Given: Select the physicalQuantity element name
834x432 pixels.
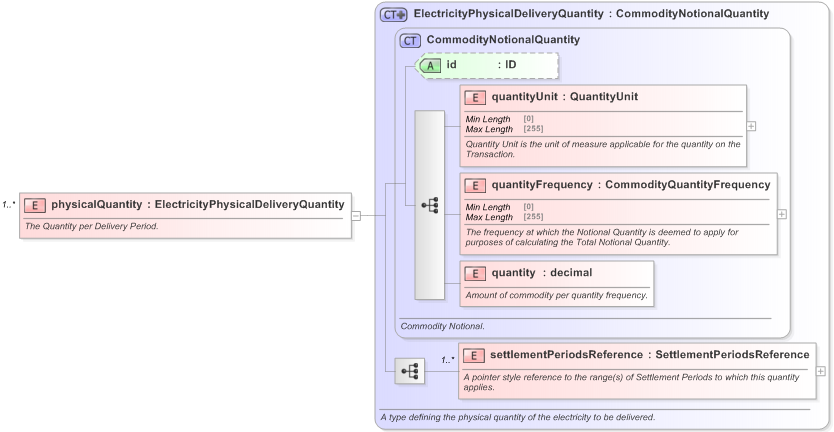Looking at the screenshot, I should pos(97,204).
